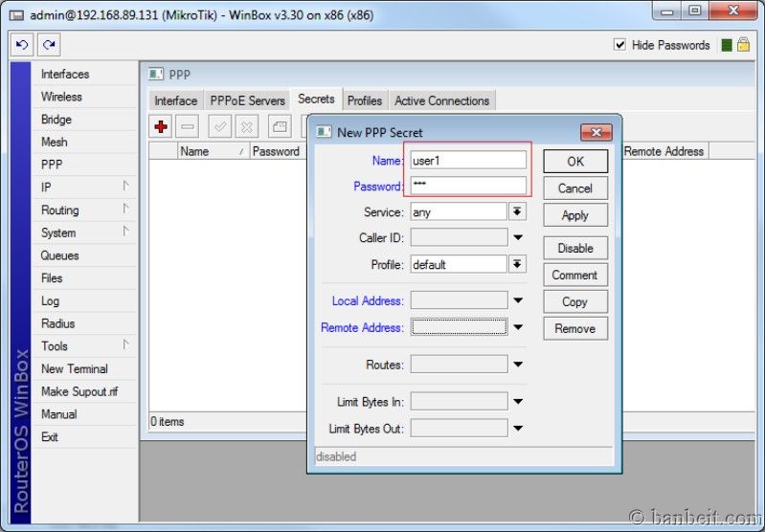Toggle the Hide Passwords checkbox
The height and width of the screenshot is (532, 765).
(619, 45)
